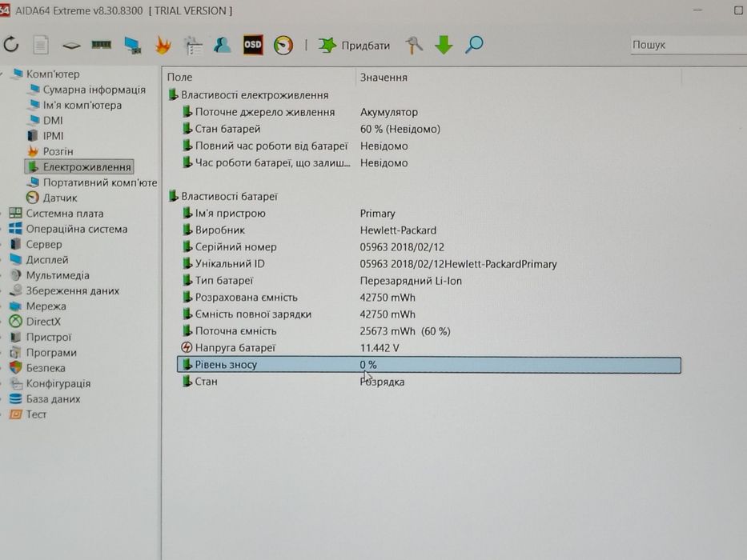Click into the Пошук search field
Screen dimensions: 747x560
click(689, 46)
